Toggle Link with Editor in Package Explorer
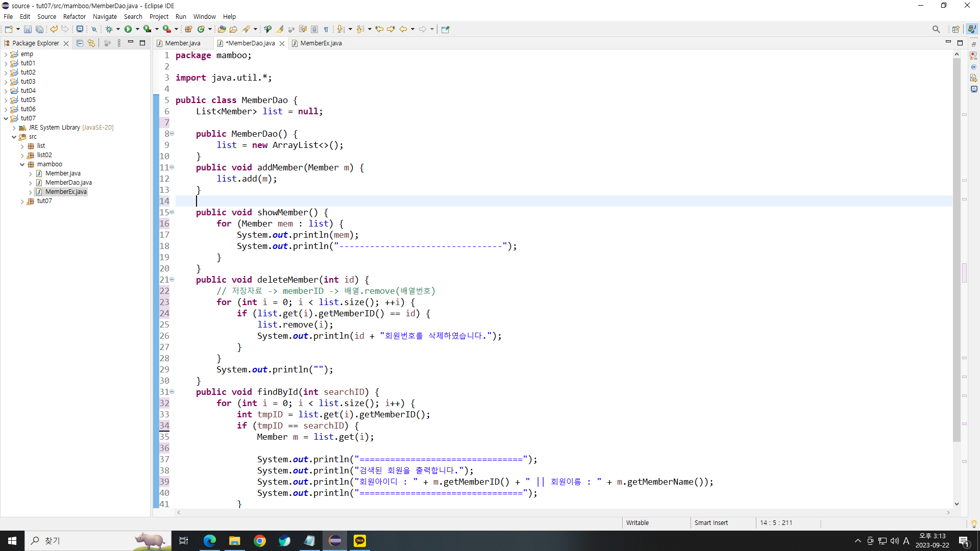Viewport: 980px width, 551px height. point(91,43)
